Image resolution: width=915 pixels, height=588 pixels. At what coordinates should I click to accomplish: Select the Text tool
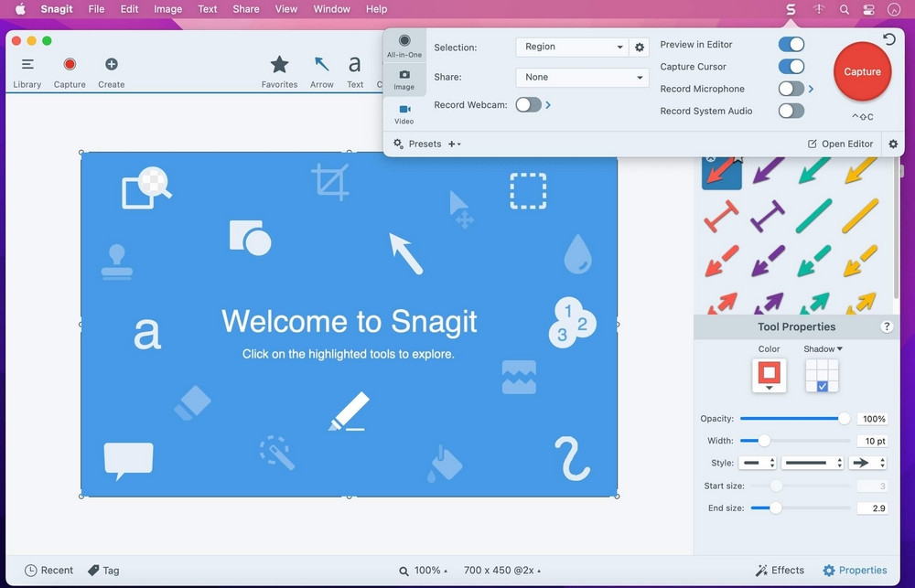point(355,66)
